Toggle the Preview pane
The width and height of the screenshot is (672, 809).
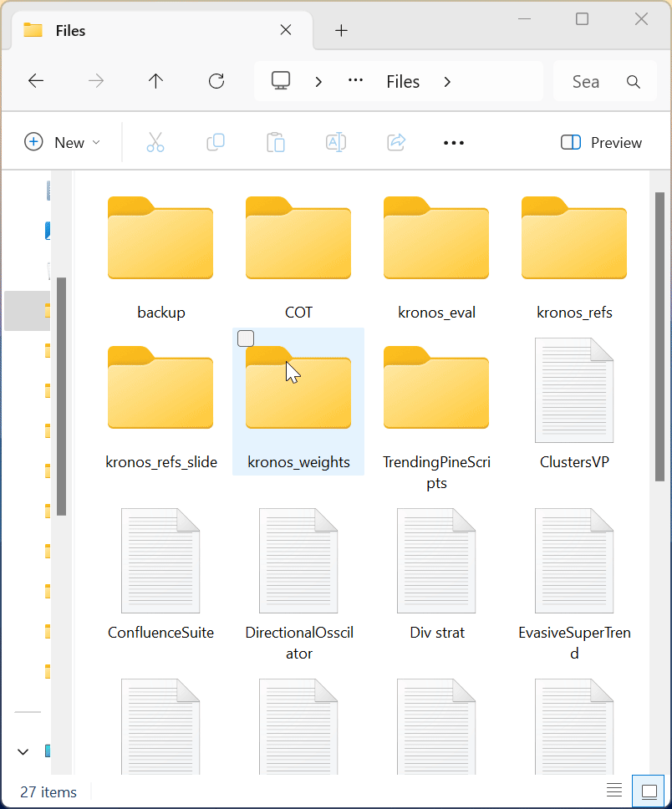coord(601,142)
